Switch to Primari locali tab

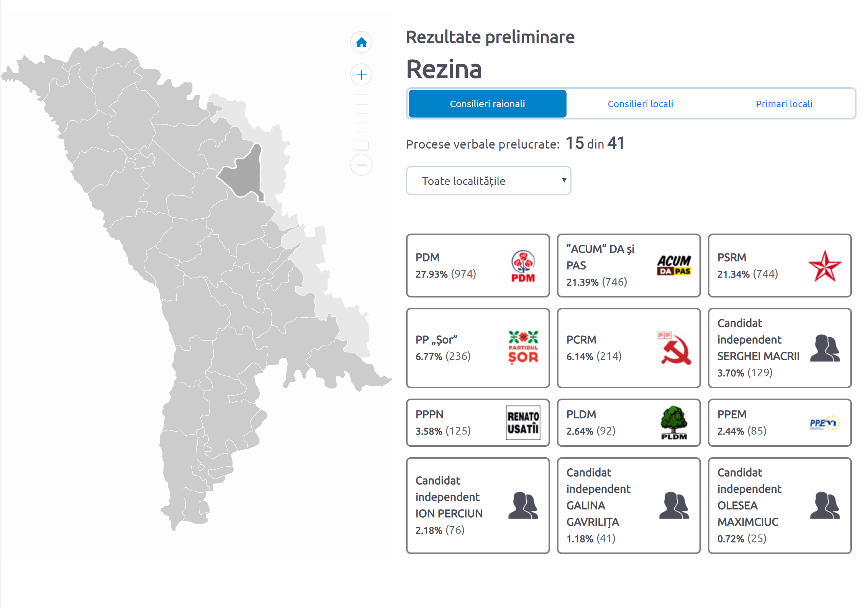[784, 104]
